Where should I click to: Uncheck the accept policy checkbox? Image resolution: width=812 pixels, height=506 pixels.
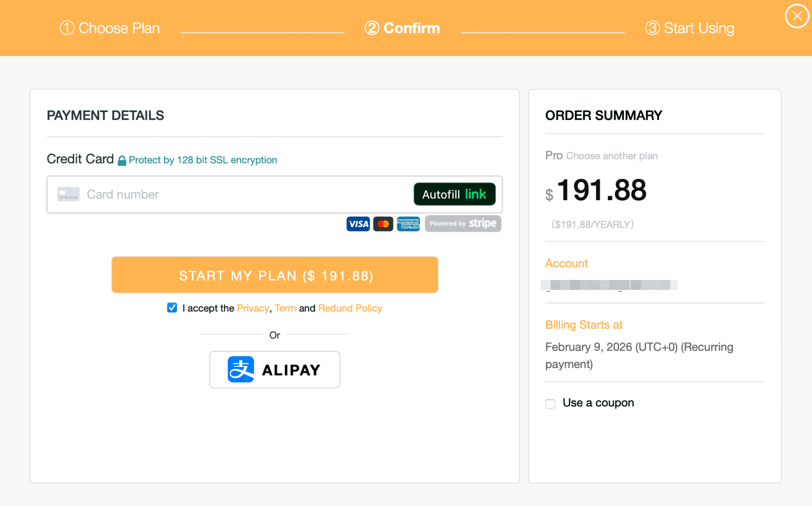click(x=172, y=308)
